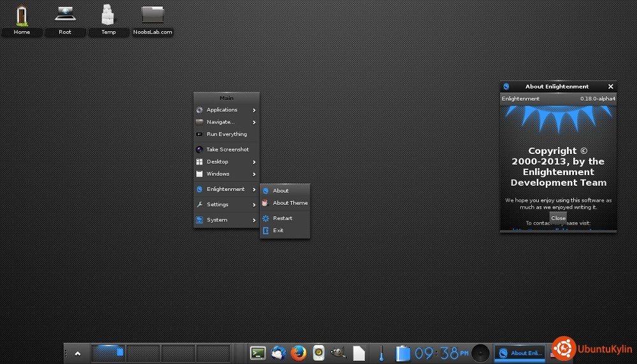Open the Home desktop icon

click(22, 17)
